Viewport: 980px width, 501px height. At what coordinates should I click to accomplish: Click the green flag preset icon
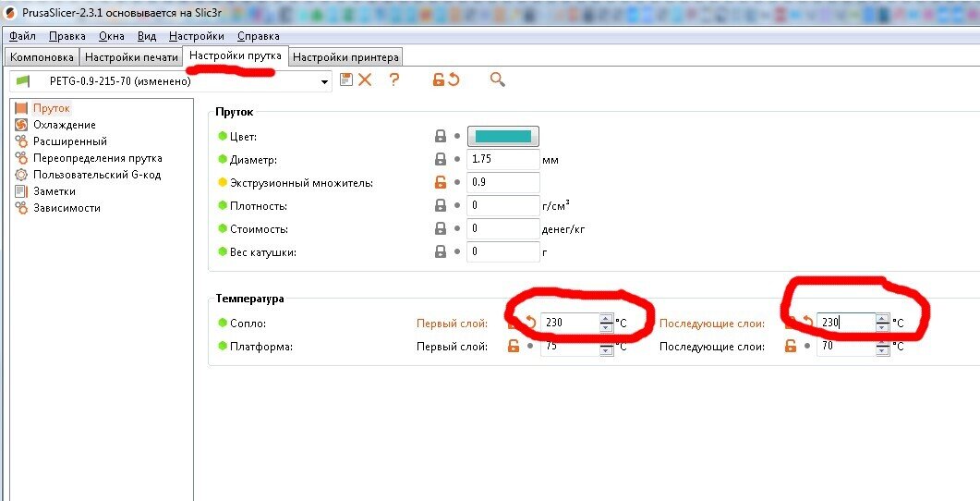tap(23, 80)
